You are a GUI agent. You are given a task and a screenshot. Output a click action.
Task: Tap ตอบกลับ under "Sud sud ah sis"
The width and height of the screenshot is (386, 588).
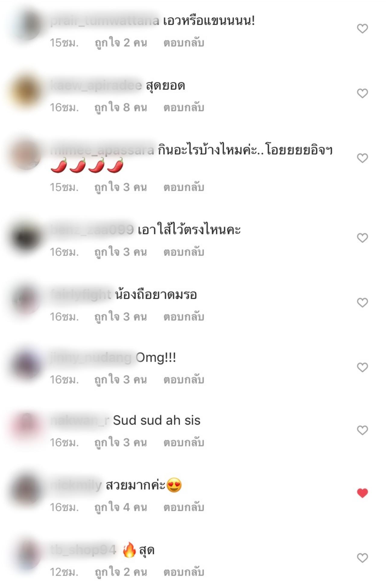[184, 443]
